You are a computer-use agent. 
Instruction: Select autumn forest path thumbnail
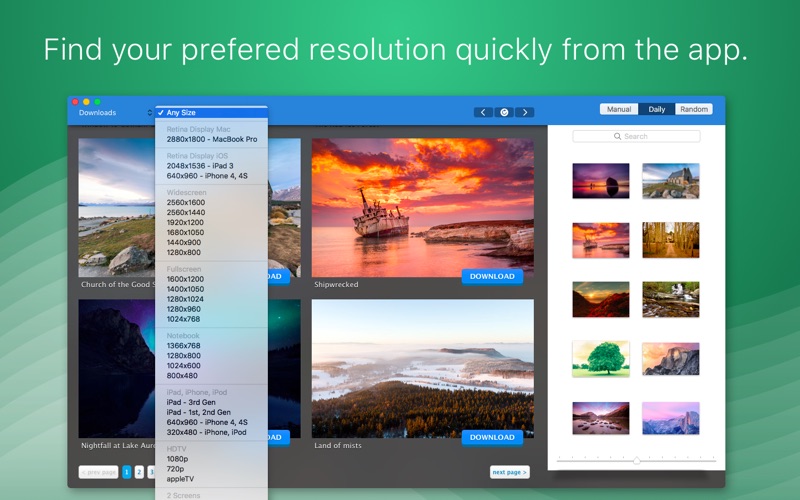(x=670, y=240)
